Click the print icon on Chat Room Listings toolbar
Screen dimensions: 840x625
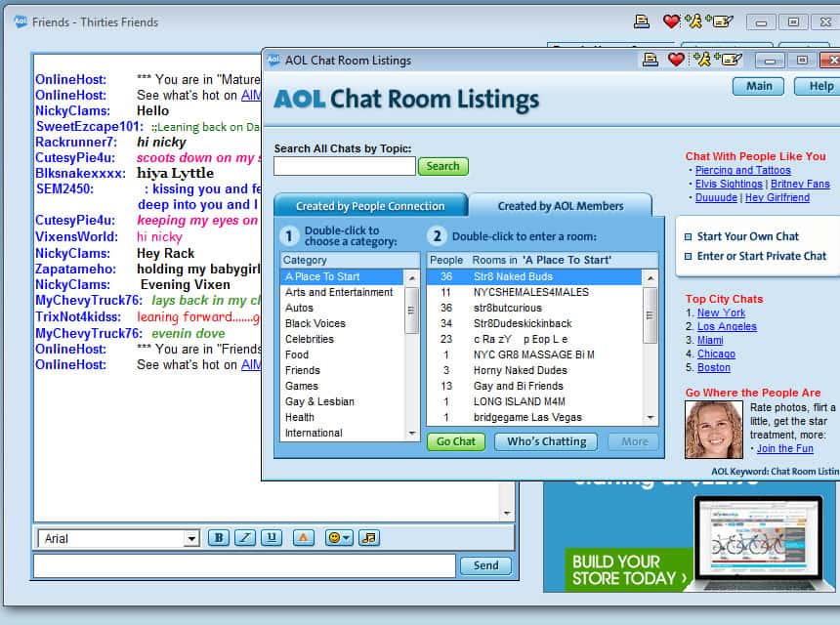pyautogui.click(x=651, y=59)
